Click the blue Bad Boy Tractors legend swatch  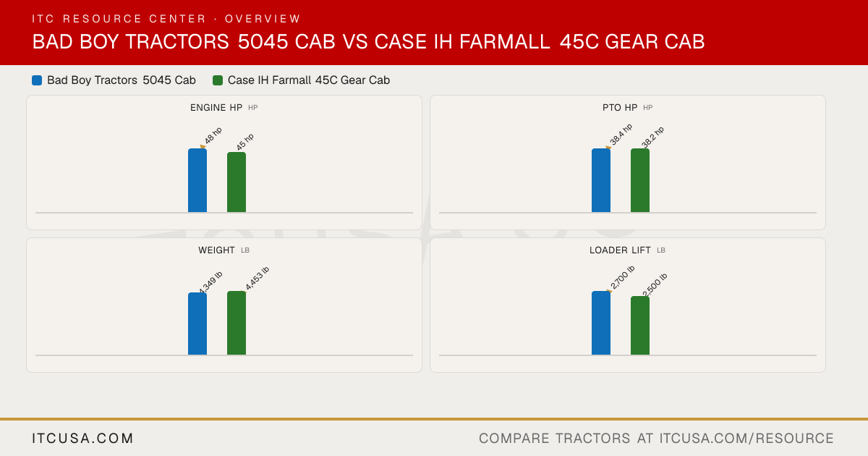pos(37,80)
